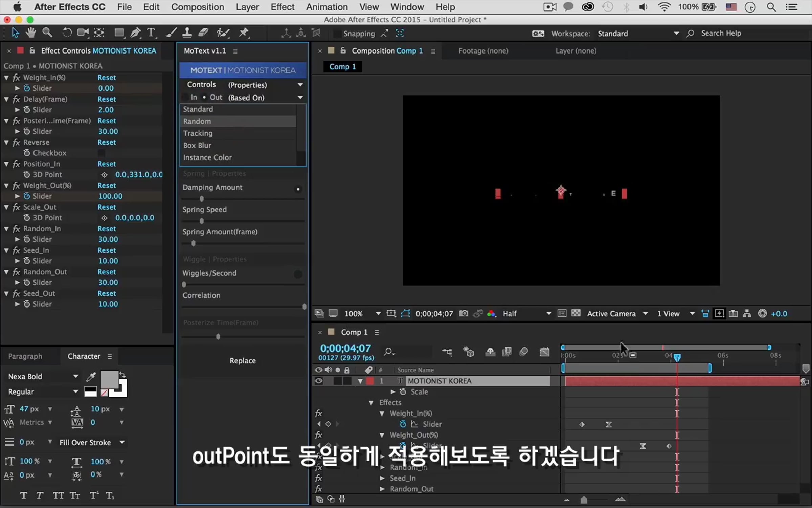812x508 pixels.
Task: Choose the Puppet Pin tool
Action: pyautogui.click(x=244, y=33)
